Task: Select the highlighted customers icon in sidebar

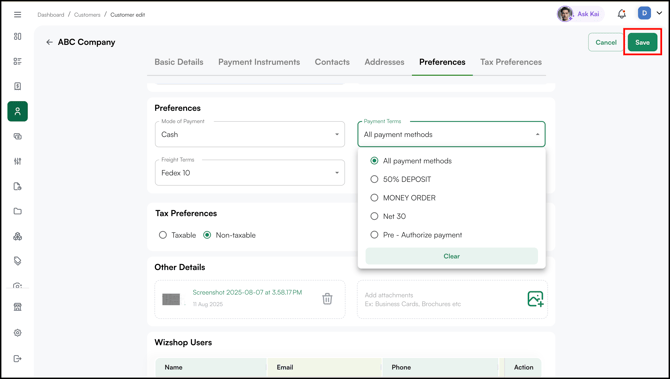Action: click(x=18, y=111)
